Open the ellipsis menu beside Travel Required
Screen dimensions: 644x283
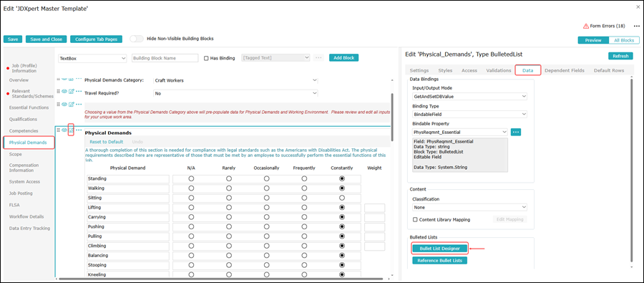(79, 91)
